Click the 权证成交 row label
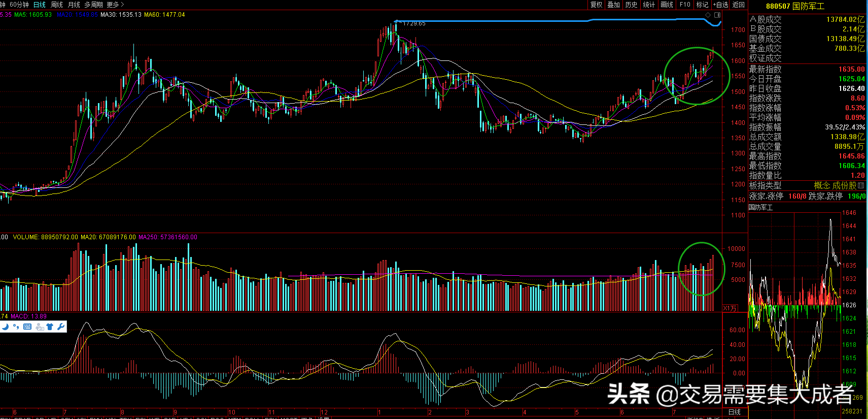Image resolution: width=868 pixels, height=419 pixels. (766, 58)
